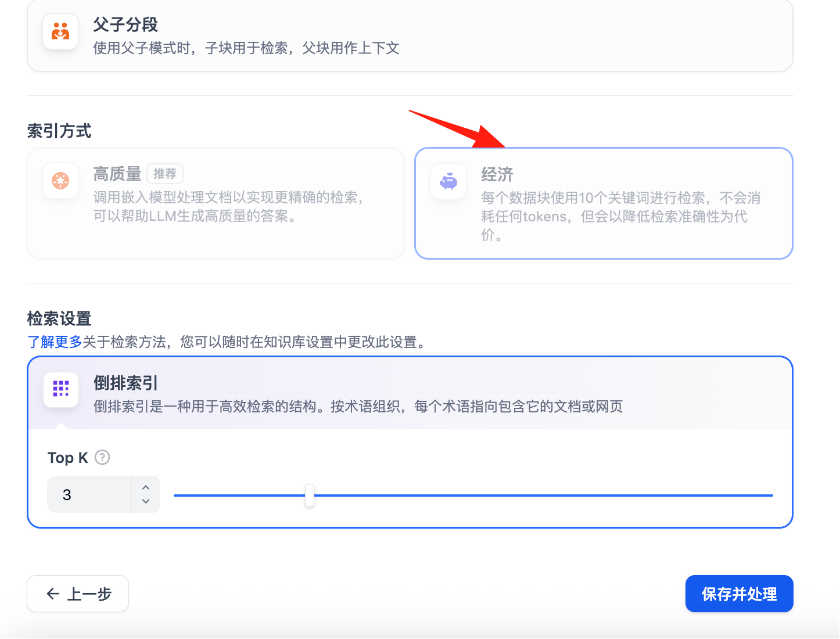Click the back arrow on 上一步
840x639 pixels.
[x=53, y=594]
